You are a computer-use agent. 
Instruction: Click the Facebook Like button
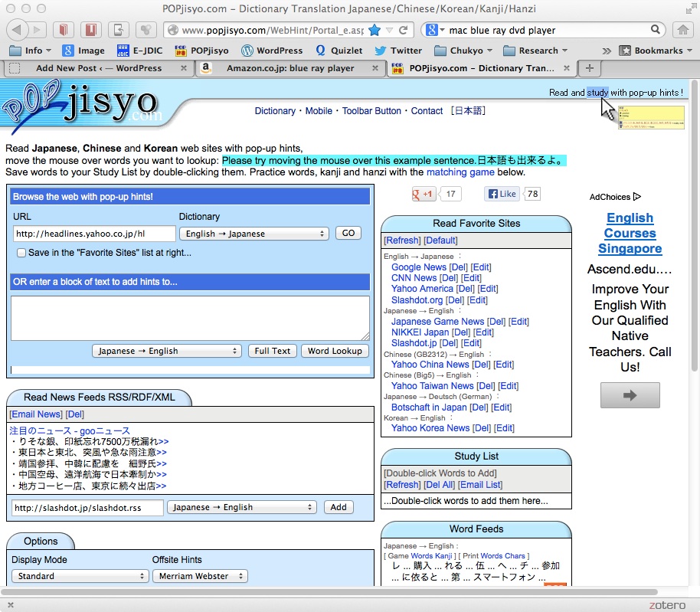coord(502,194)
